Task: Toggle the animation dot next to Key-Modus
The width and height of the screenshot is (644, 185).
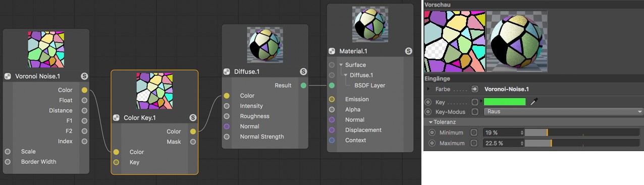Action: [428, 112]
